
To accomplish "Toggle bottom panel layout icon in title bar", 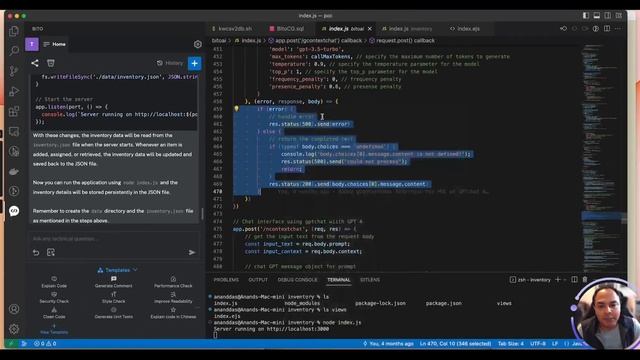I will coord(597,16).
